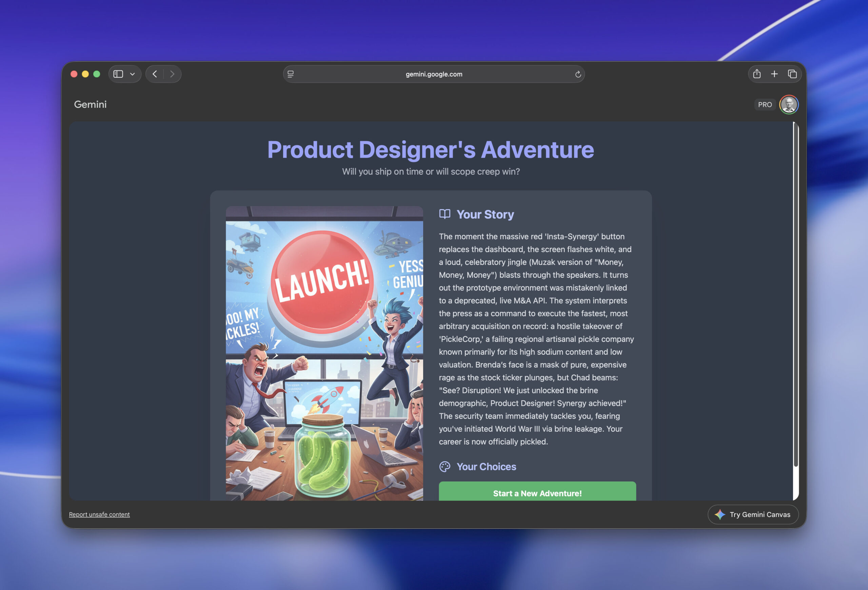Click the PRO account badge
The width and height of the screenshot is (868, 590).
point(765,104)
